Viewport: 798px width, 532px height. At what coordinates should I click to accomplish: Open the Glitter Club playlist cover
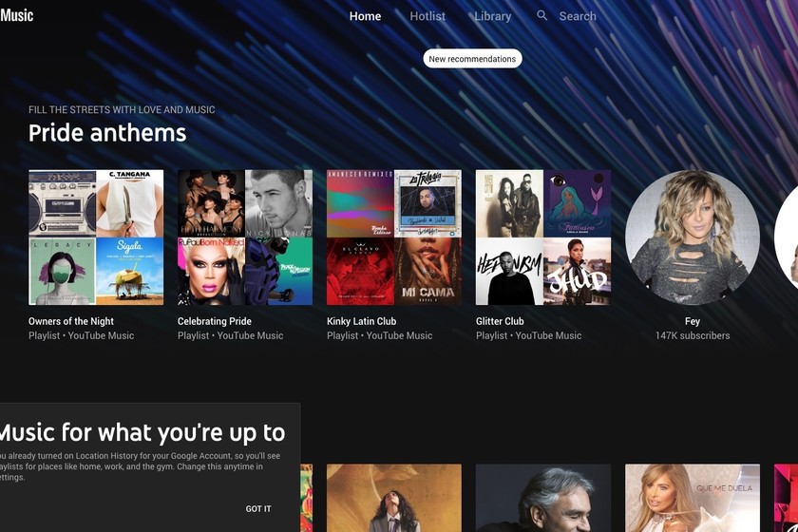pos(543,237)
